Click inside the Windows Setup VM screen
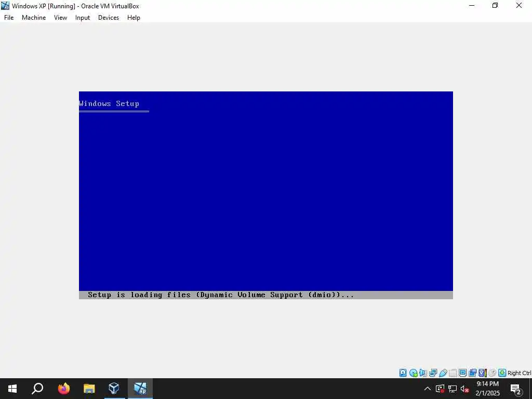Image resolution: width=532 pixels, height=399 pixels. click(266, 195)
